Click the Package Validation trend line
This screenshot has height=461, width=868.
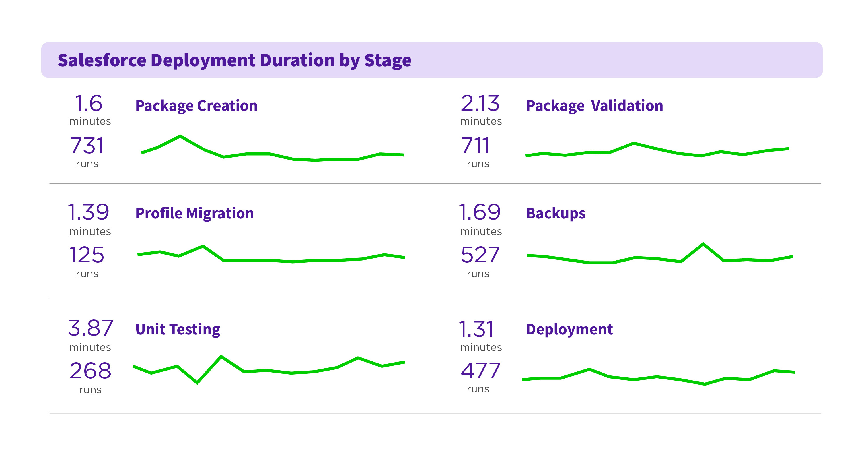click(x=633, y=144)
